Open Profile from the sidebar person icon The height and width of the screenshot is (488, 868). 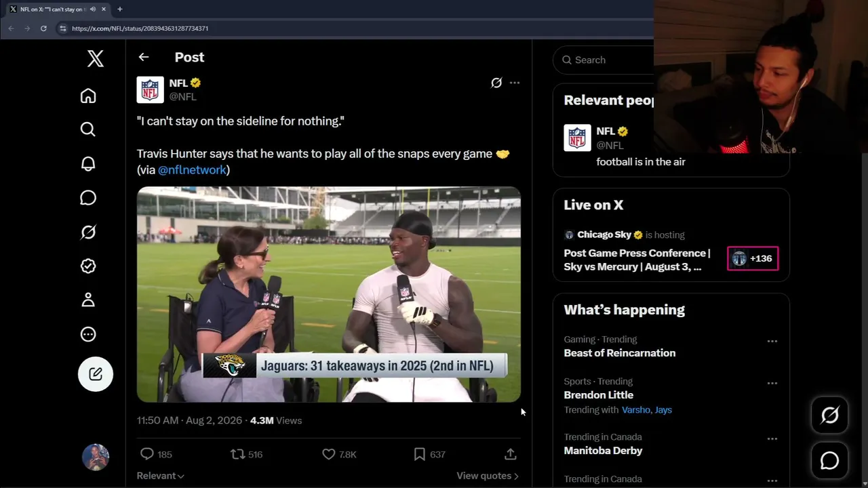pos(88,300)
